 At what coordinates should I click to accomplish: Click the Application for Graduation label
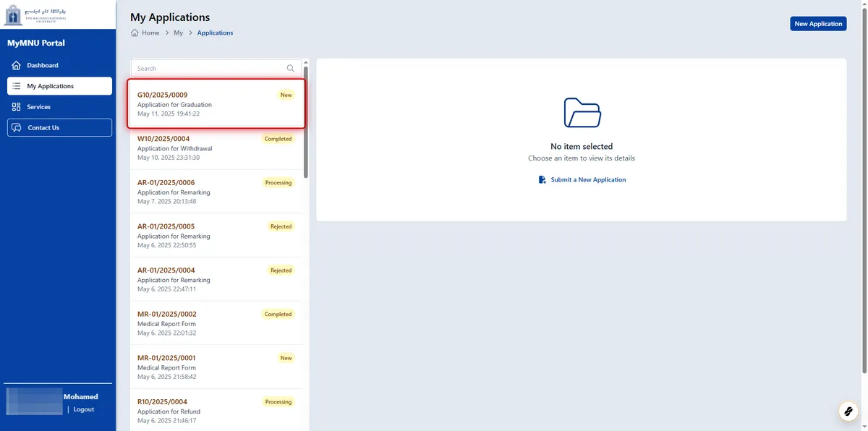(174, 105)
